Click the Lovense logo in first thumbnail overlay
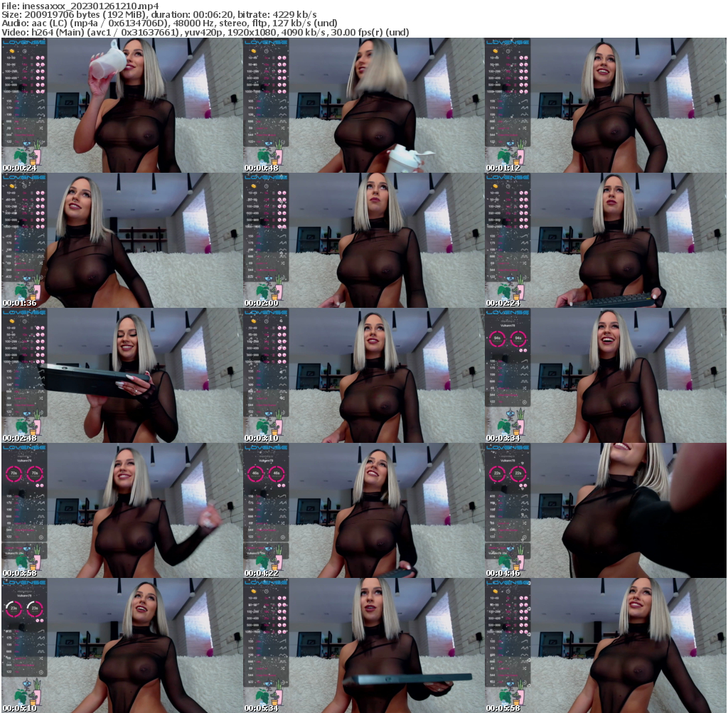 (25, 43)
